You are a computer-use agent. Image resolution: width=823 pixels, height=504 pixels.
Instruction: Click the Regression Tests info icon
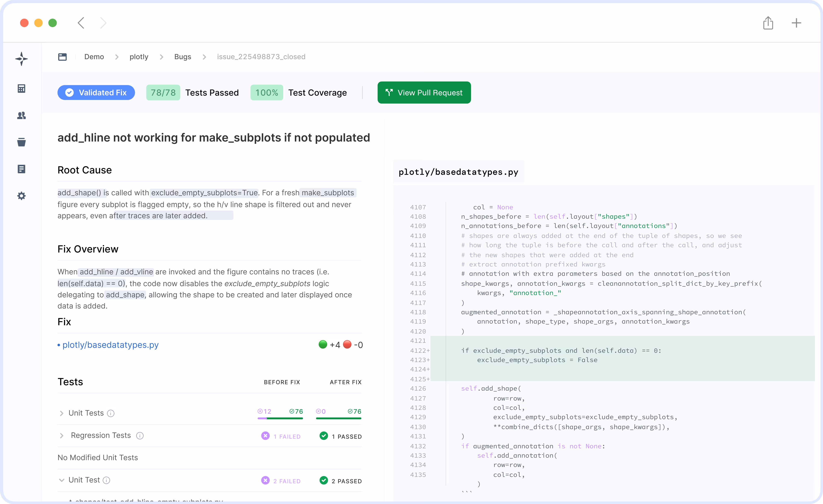pyautogui.click(x=140, y=436)
